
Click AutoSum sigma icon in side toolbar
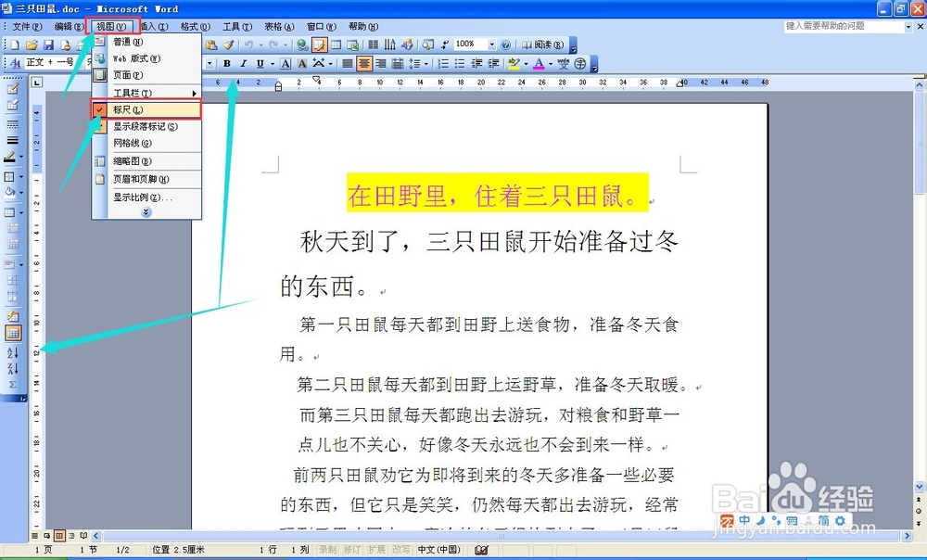pos(12,385)
